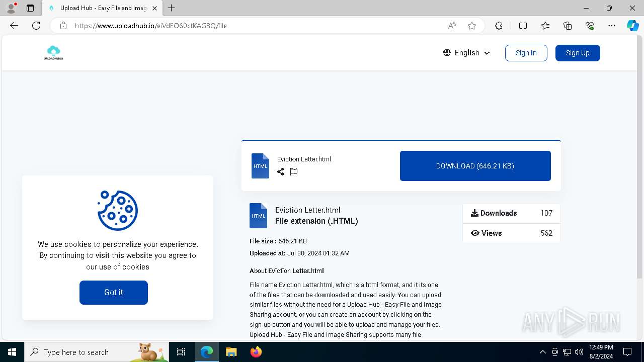
Task: Click taskbar search box
Action: pyautogui.click(x=97, y=352)
